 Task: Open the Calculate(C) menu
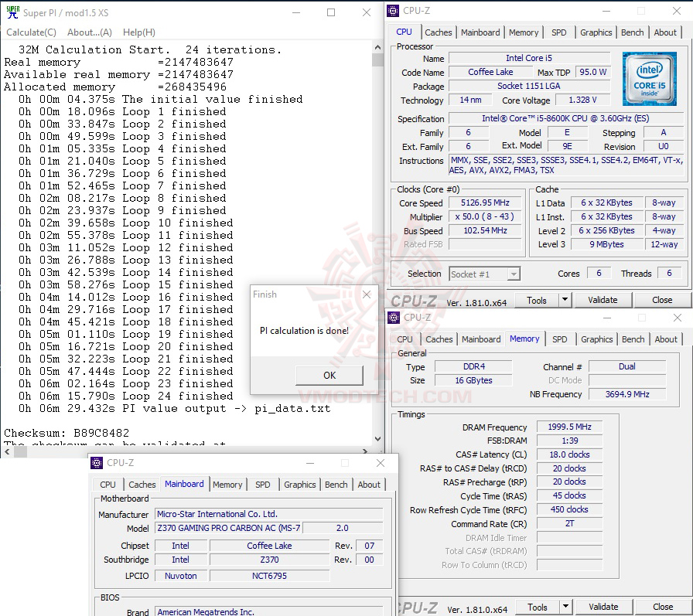tap(31, 32)
